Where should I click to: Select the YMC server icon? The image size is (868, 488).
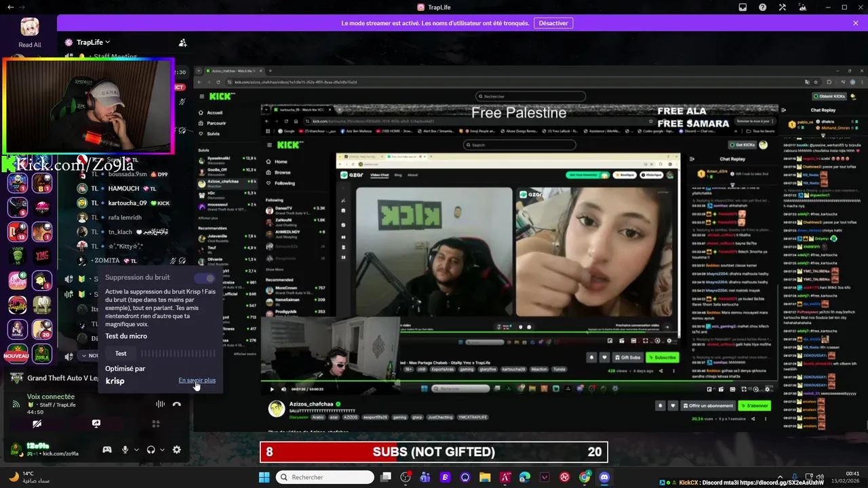[42, 256]
